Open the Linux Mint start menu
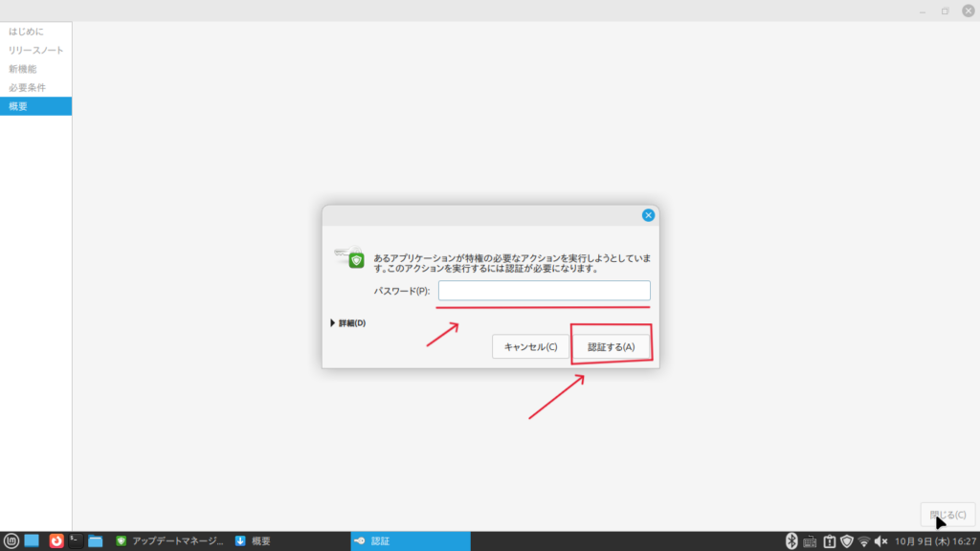 click(x=11, y=540)
